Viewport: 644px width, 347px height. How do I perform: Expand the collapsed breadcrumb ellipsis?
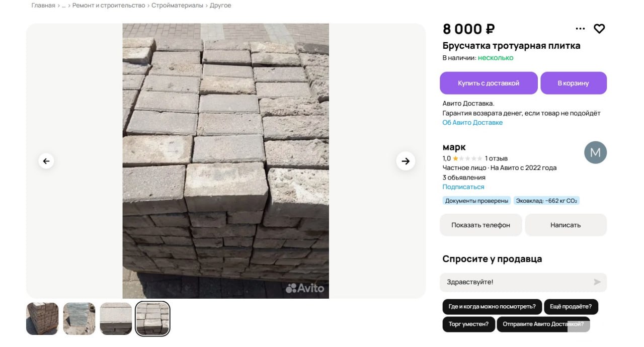click(64, 6)
